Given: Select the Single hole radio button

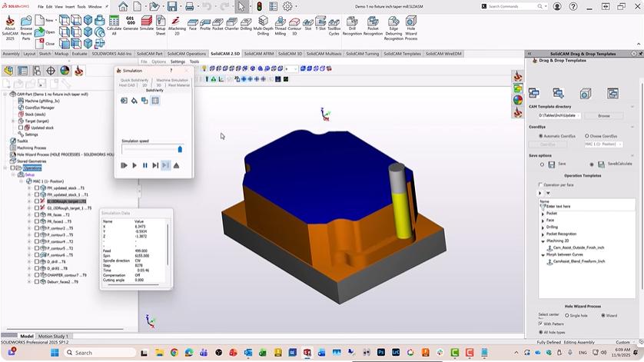Looking at the screenshot, I should pos(567,316).
